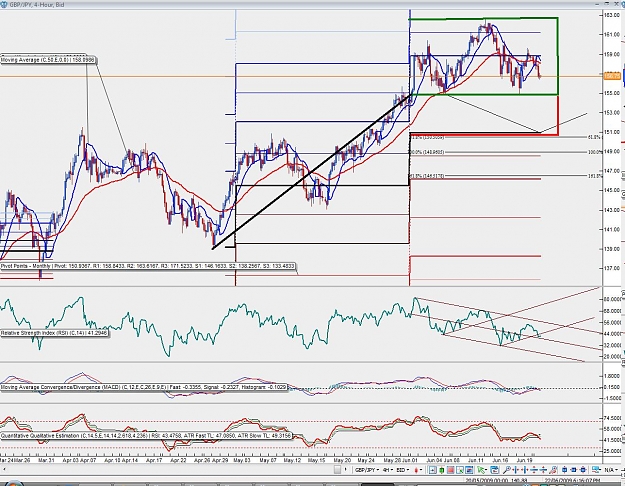Click the blue calendar-style toolbar icon

click(x=495, y=470)
